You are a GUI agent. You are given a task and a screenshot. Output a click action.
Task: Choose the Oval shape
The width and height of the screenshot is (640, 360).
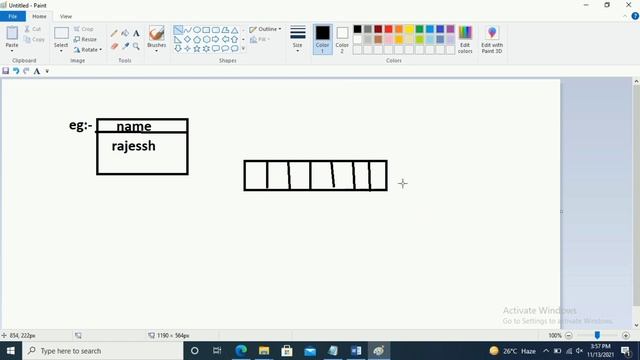[x=197, y=30]
